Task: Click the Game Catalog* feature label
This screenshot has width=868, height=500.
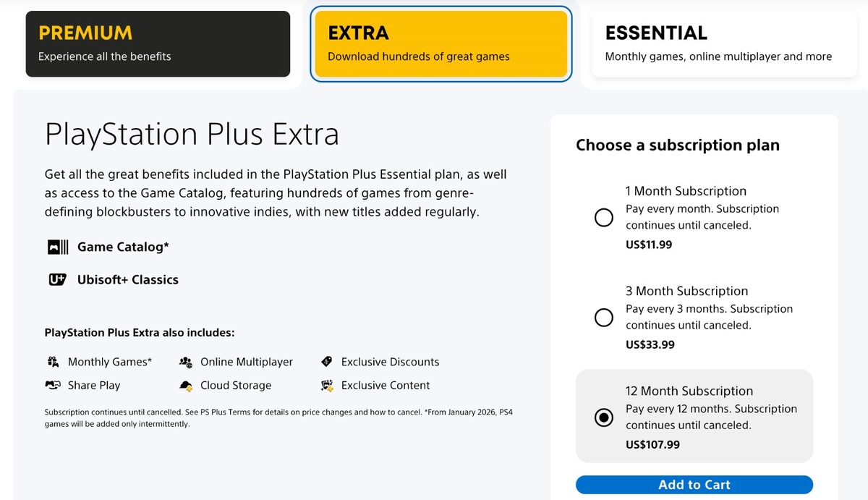Action: [x=123, y=247]
